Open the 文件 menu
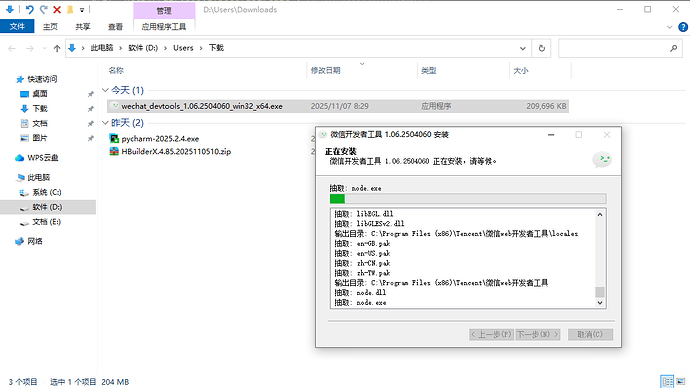This screenshot has width=690, height=388. (x=17, y=26)
